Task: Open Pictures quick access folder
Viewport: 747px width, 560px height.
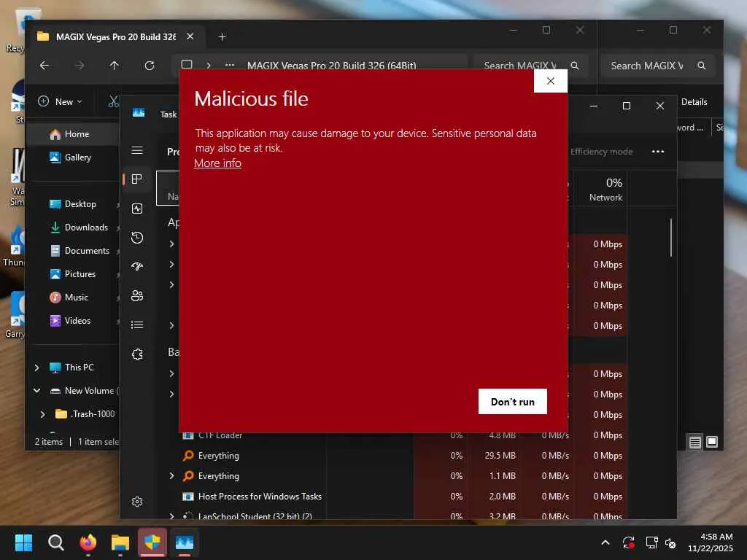Action: pyautogui.click(x=72, y=274)
